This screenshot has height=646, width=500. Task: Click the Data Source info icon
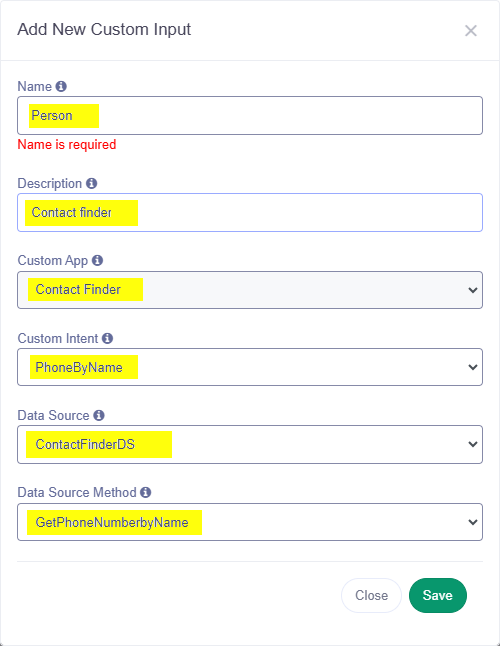point(99,415)
